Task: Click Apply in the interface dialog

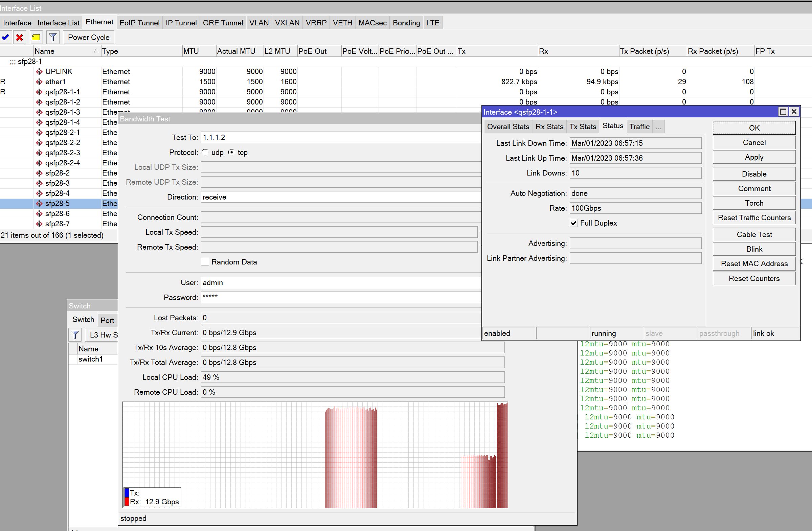Action: tap(754, 157)
